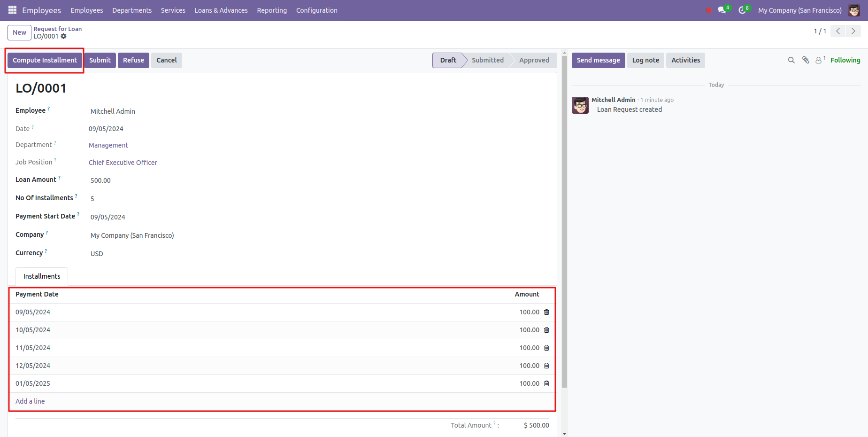868x437 pixels.
Task: Open the followers person icon
Action: 819,60
